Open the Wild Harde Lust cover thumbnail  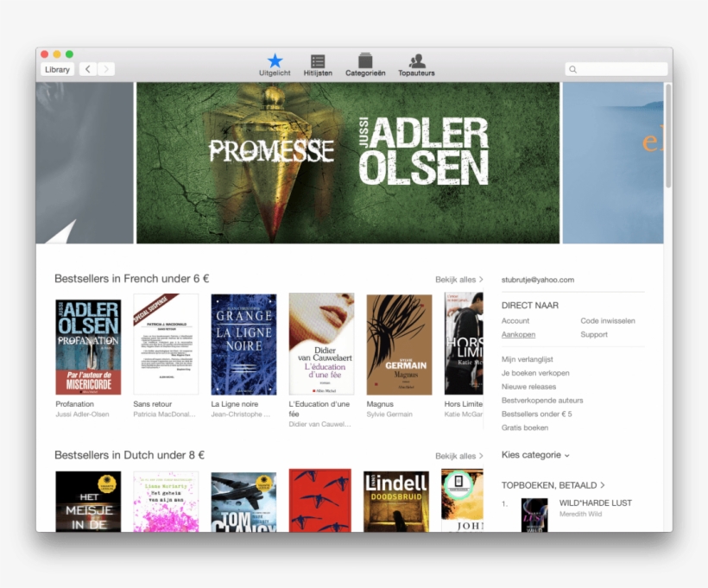click(x=534, y=515)
